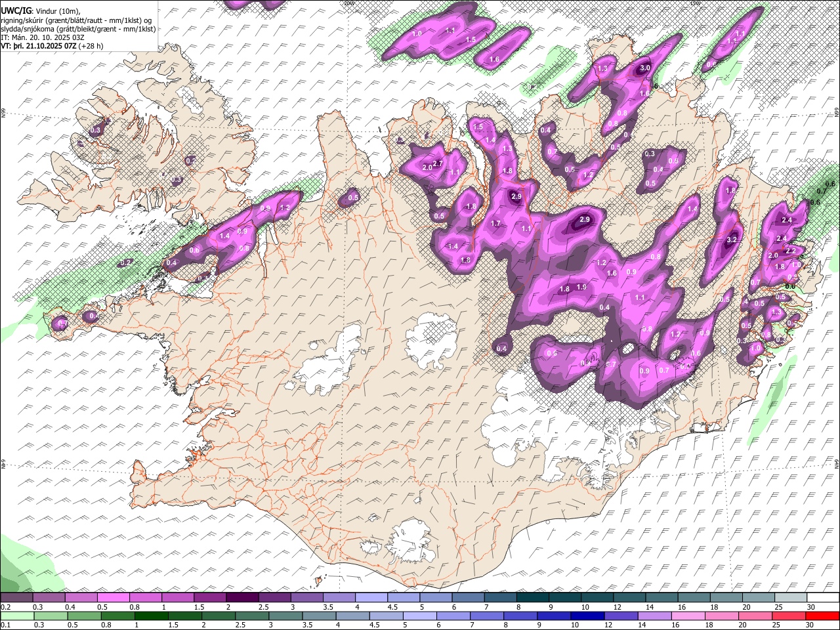Click the '0.2' label in top legend row

[5, 607]
